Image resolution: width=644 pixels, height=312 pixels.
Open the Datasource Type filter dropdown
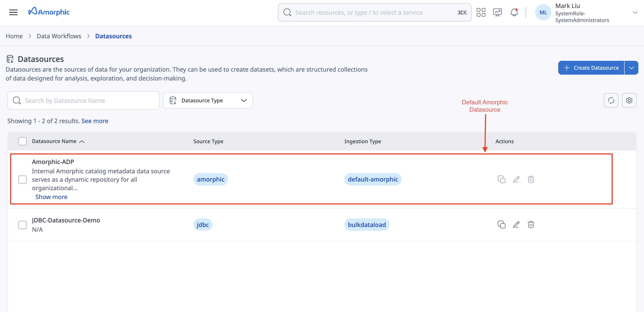[208, 100]
